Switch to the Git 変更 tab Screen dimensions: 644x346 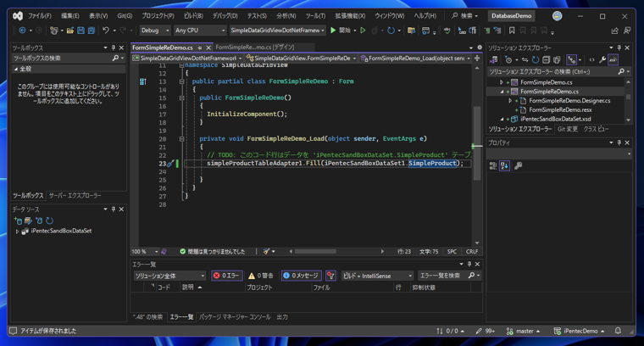point(568,129)
